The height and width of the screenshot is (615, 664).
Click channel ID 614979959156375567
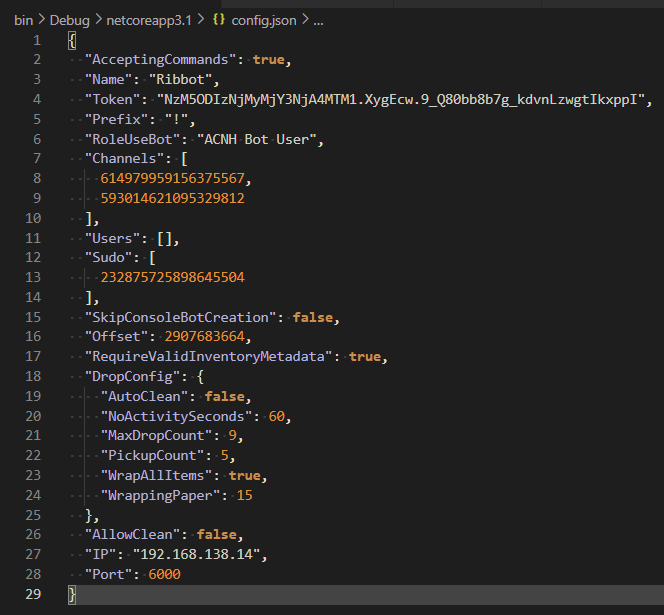pyautogui.click(x=172, y=179)
